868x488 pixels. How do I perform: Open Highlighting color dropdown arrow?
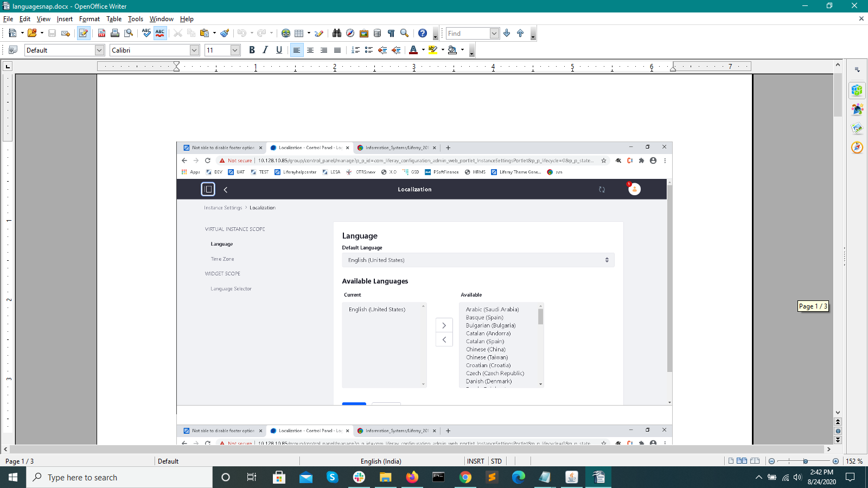443,50
